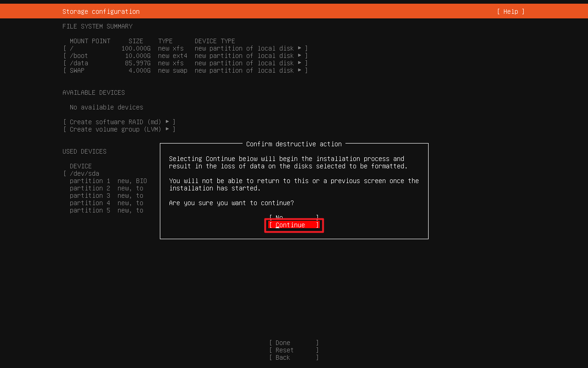
Task: Click the 'No available devices' text
Action: pyautogui.click(x=107, y=107)
